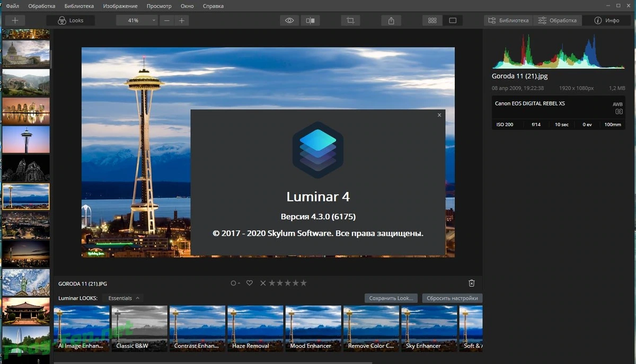The height and width of the screenshot is (364, 636).
Task: Open the Looks panel button
Action: (x=71, y=20)
